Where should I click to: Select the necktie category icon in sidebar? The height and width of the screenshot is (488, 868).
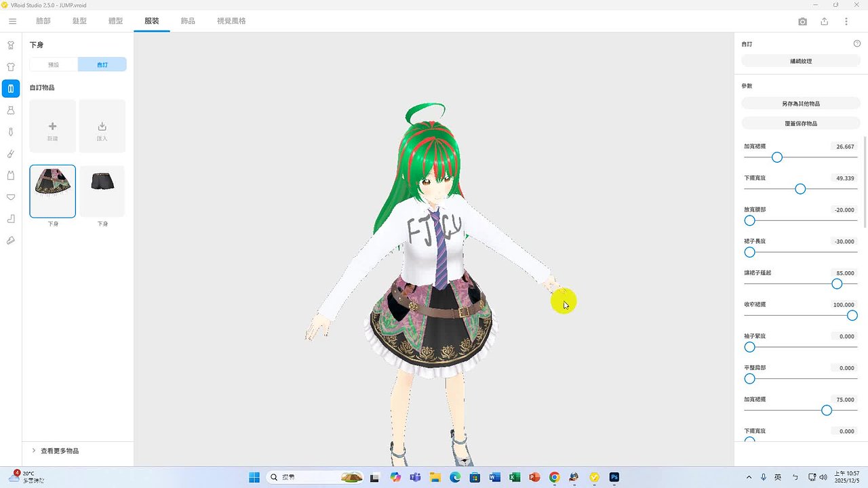[11, 132]
